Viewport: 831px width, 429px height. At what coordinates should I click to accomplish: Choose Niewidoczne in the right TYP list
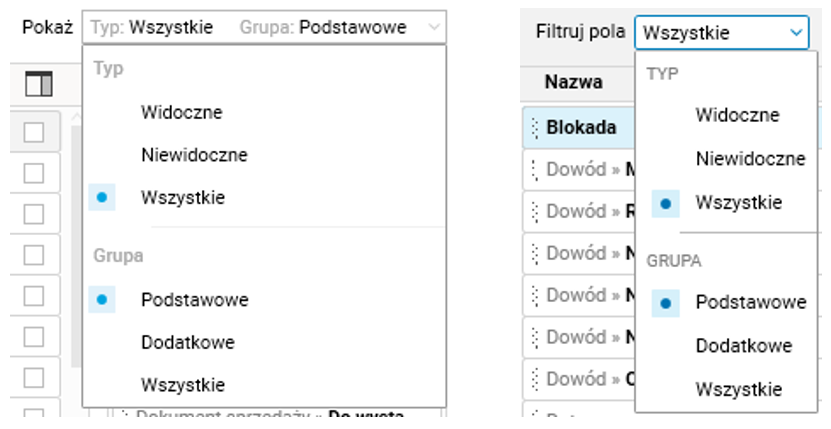(750, 158)
